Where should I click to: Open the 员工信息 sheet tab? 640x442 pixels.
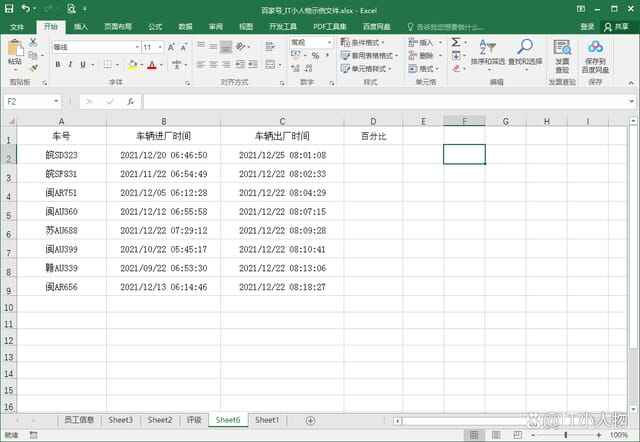pos(79,420)
